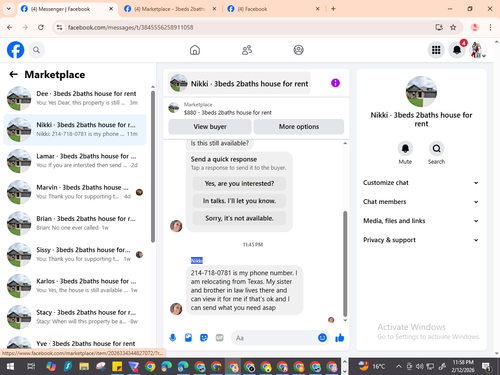The height and width of the screenshot is (375, 500).
Task: Choose a sticker icon in composer
Action: coord(204,338)
